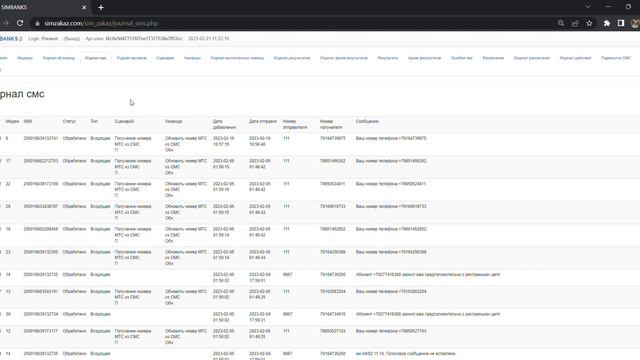Open the Журнал at команд tab
This screenshot has width=640, height=360.
[59, 58]
